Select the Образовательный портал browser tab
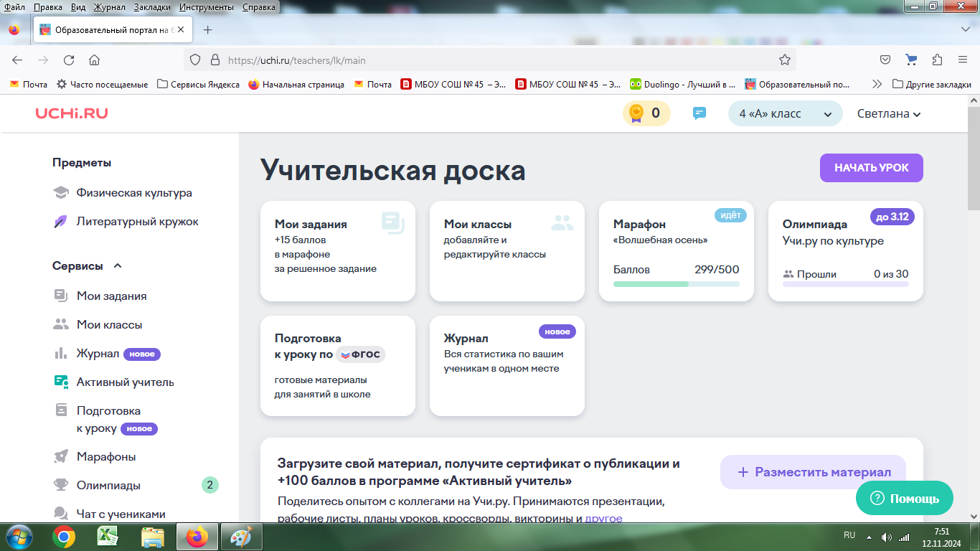The height and width of the screenshot is (551, 980). (112, 29)
